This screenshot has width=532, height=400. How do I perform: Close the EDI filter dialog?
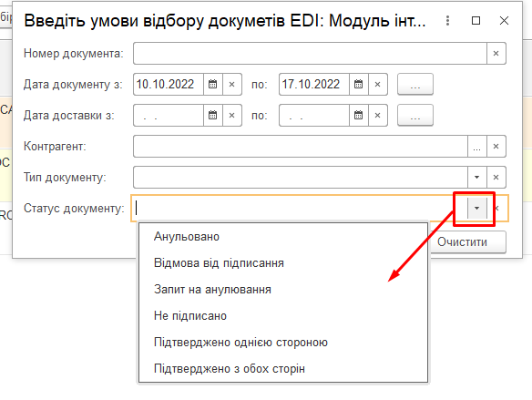[x=504, y=21]
